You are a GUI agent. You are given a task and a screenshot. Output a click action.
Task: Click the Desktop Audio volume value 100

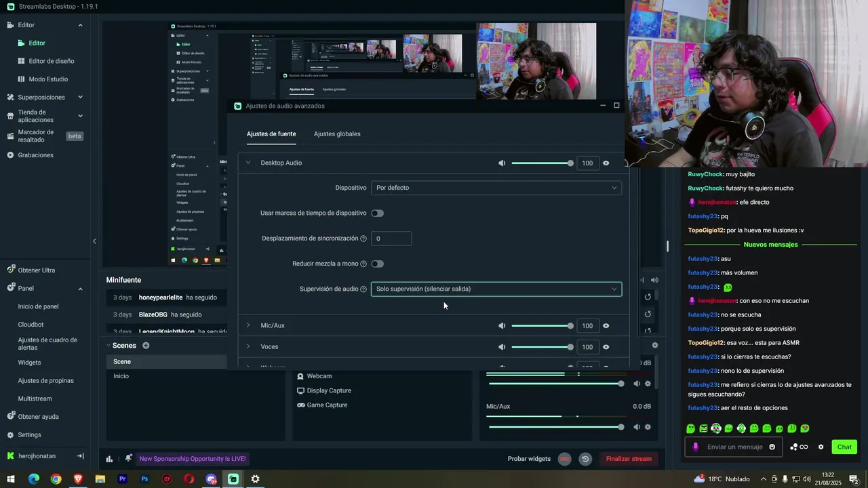[x=587, y=163]
